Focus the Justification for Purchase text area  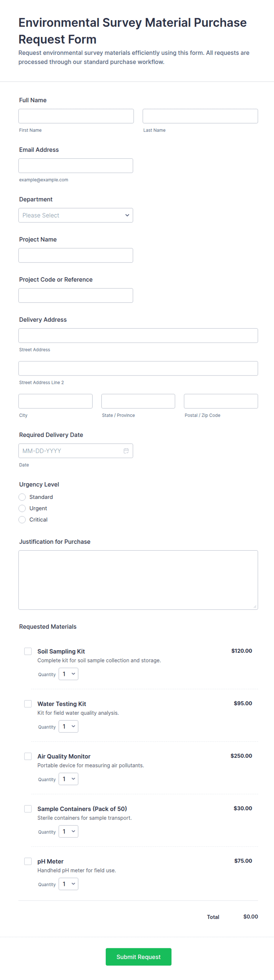[138, 580]
